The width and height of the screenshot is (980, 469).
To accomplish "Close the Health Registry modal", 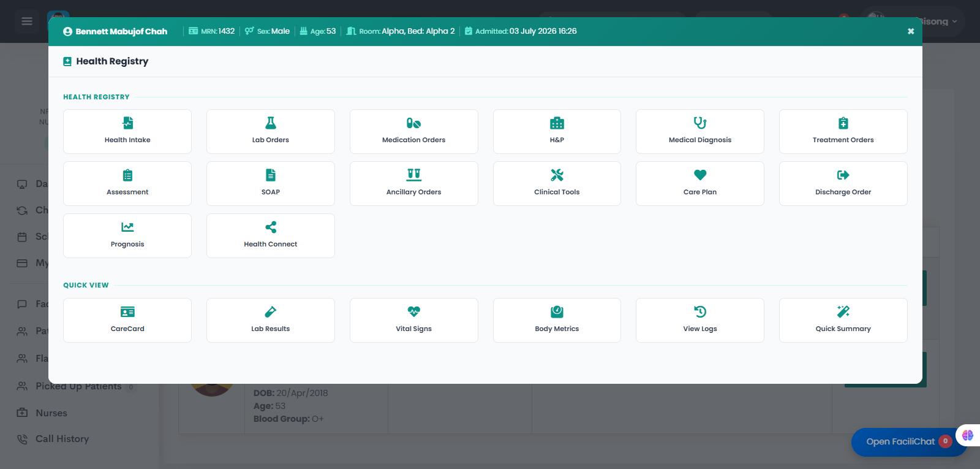I will click(x=911, y=31).
